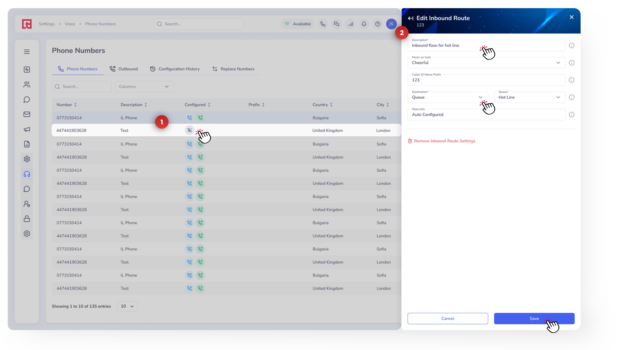Screen dimensions: 644x350
Task: Open the Columns dropdown filter
Action: click(x=144, y=86)
